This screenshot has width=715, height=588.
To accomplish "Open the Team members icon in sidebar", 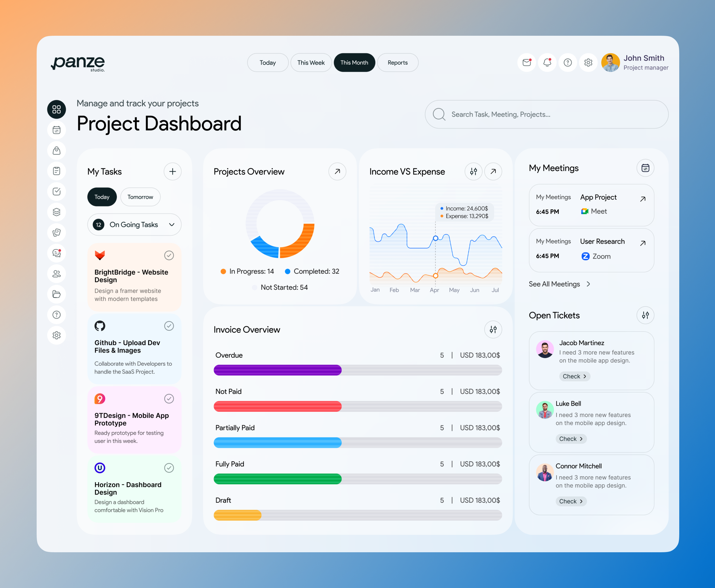I will tap(57, 274).
